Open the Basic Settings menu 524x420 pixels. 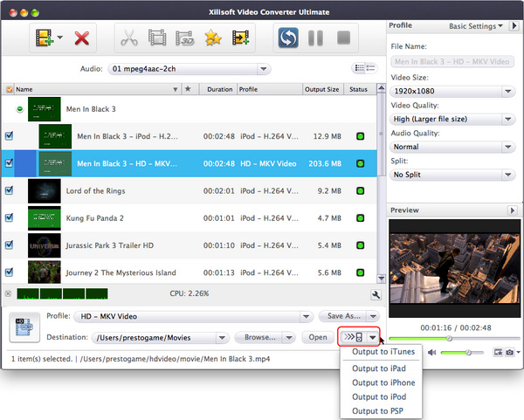tap(476, 26)
